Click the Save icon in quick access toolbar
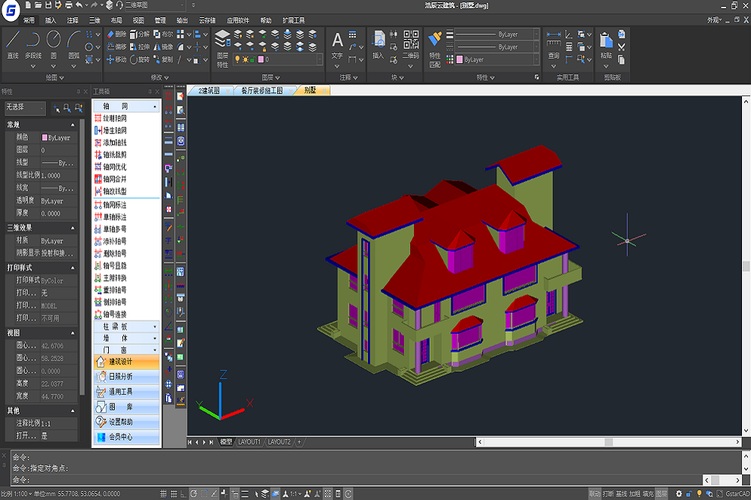Screen dimensions: 751x500 pyautogui.click(x=48, y=5)
